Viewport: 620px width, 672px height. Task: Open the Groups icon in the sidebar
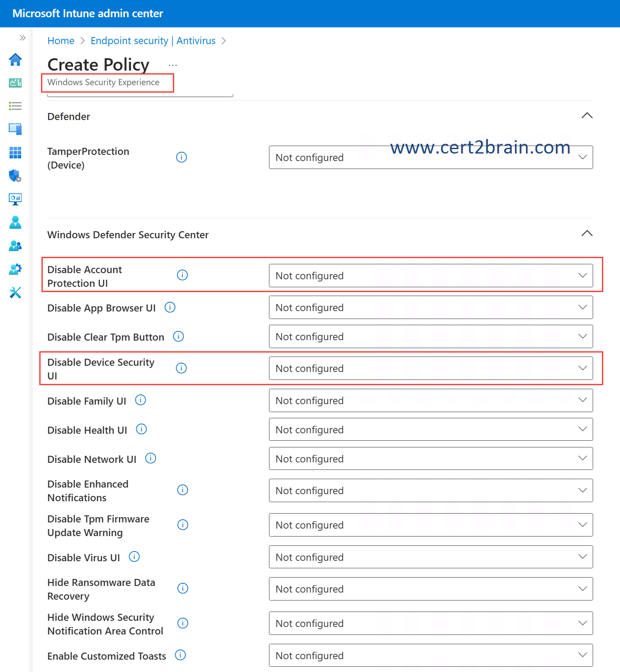pos(15,246)
